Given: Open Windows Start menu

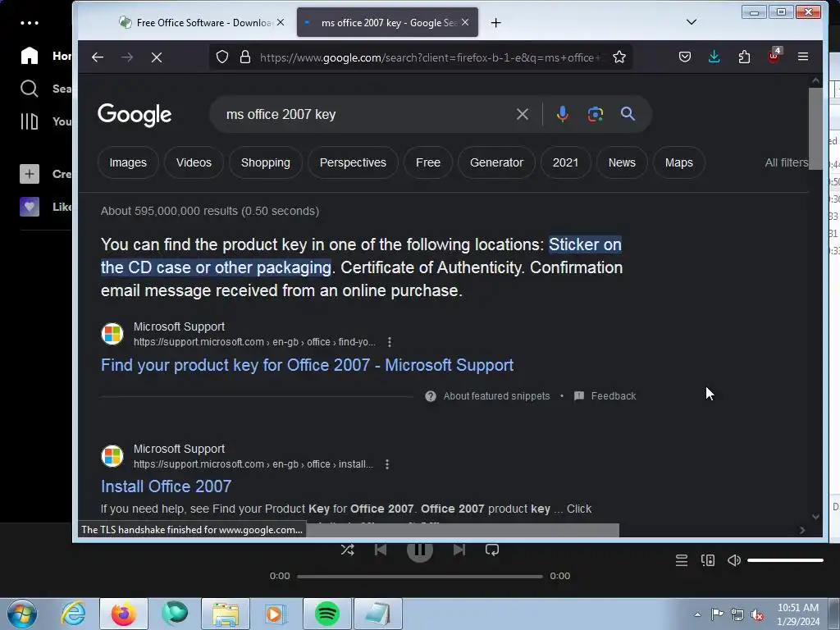Looking at the screenshot, I should pyautogui.click(x=22, y=614).
